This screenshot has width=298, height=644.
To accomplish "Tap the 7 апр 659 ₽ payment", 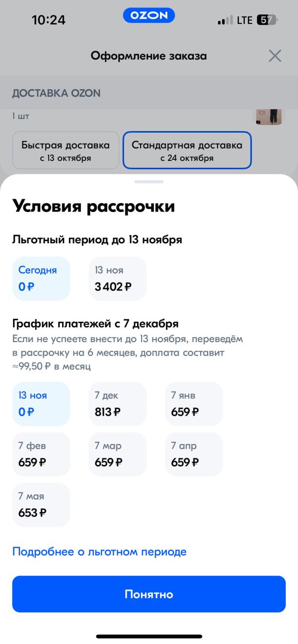I will click(x=194, y=454).
